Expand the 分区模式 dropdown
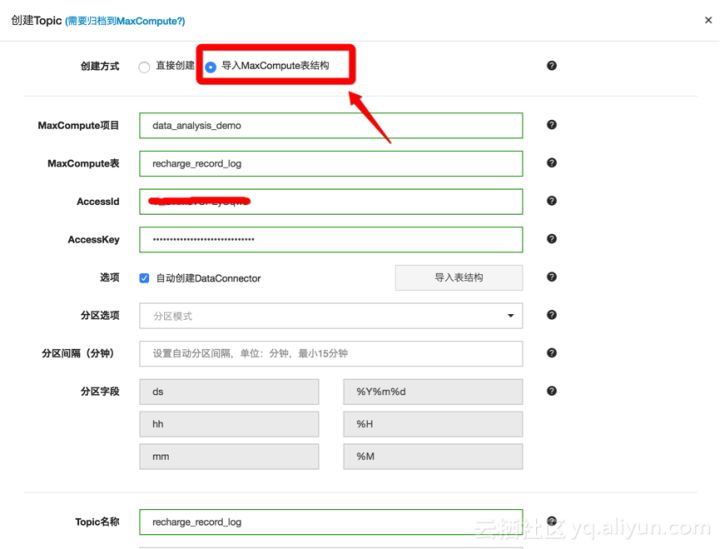Screen dimensions: 720x549 point(331,316)
